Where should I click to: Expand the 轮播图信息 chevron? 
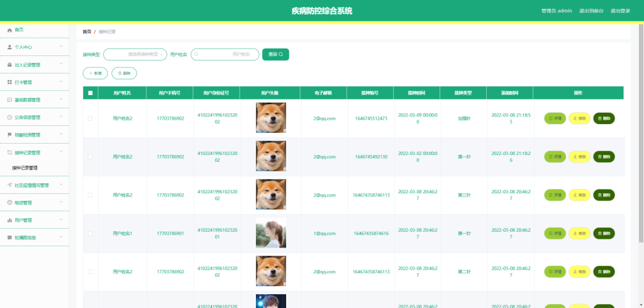coord(61,237)
